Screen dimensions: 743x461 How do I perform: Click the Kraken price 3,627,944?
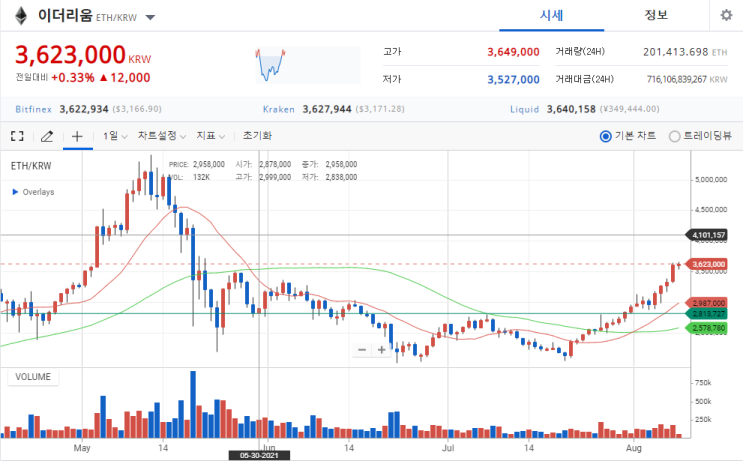[x=327, y=109]
